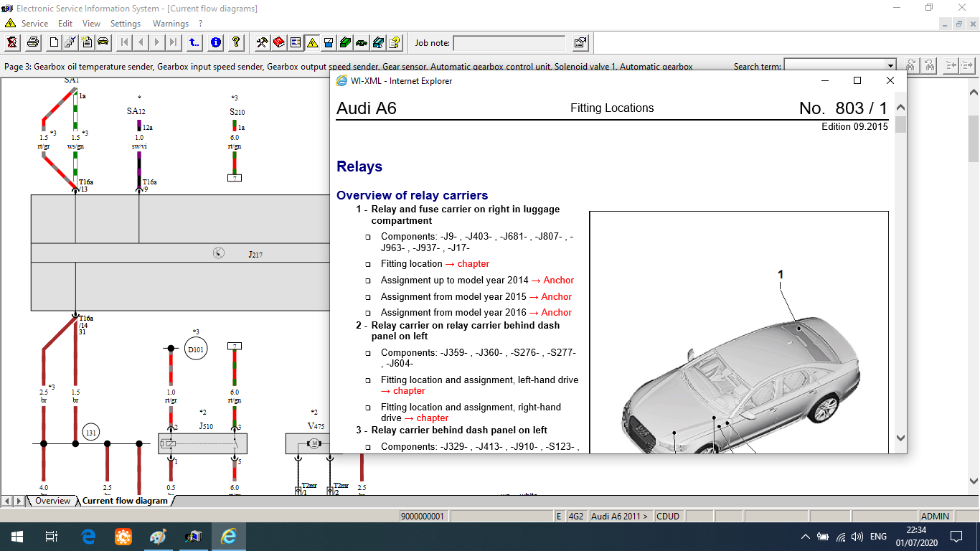Switch to the Overview tab
This screenshot has width=980, height=551.
coord(52,501)
